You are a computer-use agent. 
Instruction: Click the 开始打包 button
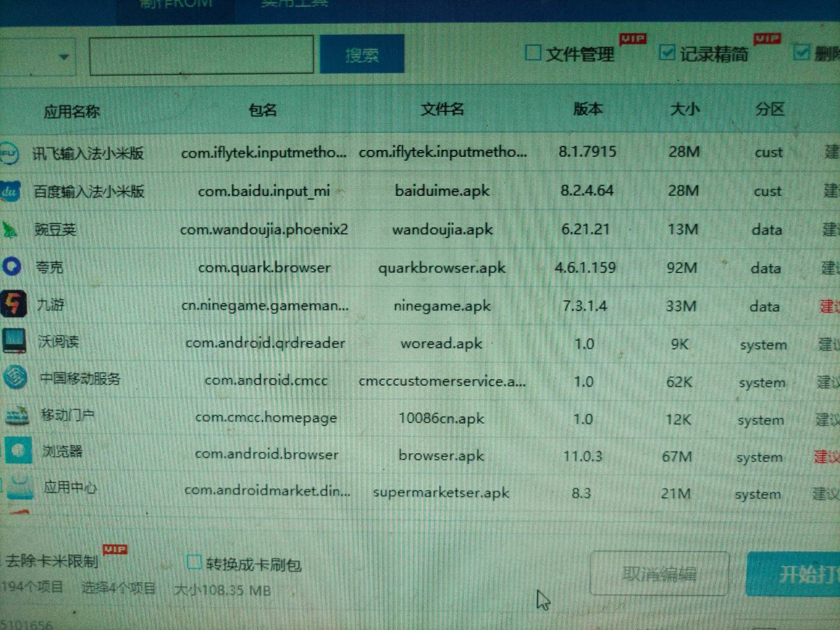point(794,574)
